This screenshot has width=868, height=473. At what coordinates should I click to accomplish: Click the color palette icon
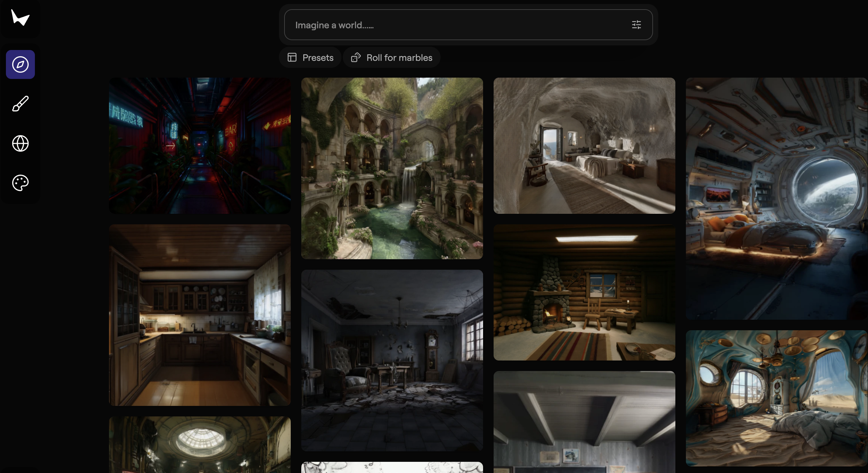point(20,183)
